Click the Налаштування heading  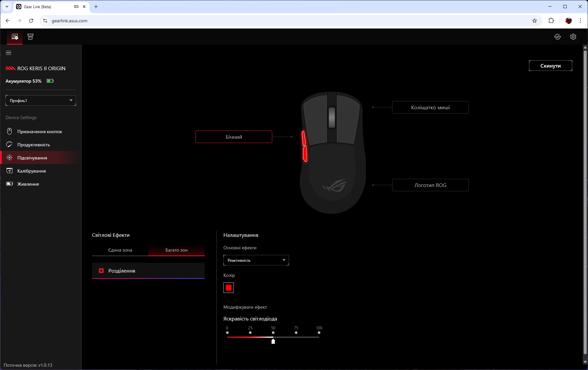click(x=241, y=235)
